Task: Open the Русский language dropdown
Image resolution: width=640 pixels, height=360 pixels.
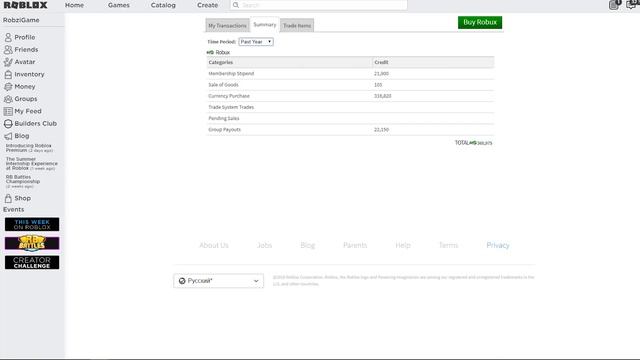Action: (218, 281)
